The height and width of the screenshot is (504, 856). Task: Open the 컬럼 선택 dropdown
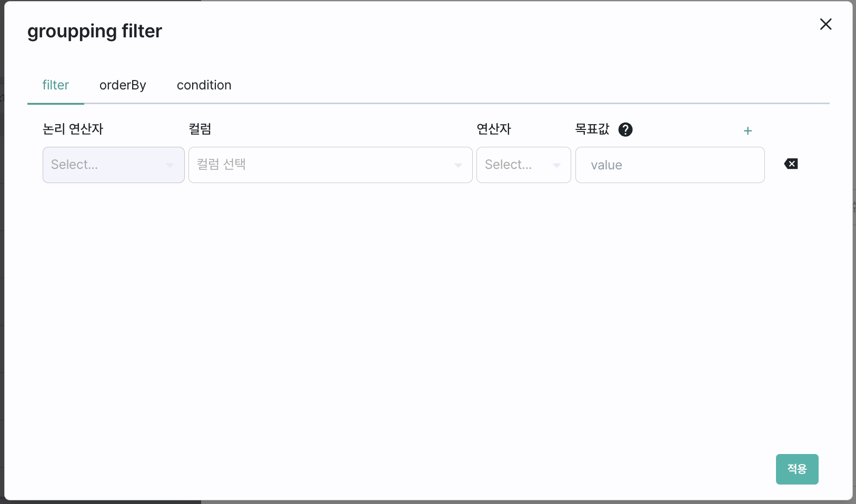click(x=331, y=165)
